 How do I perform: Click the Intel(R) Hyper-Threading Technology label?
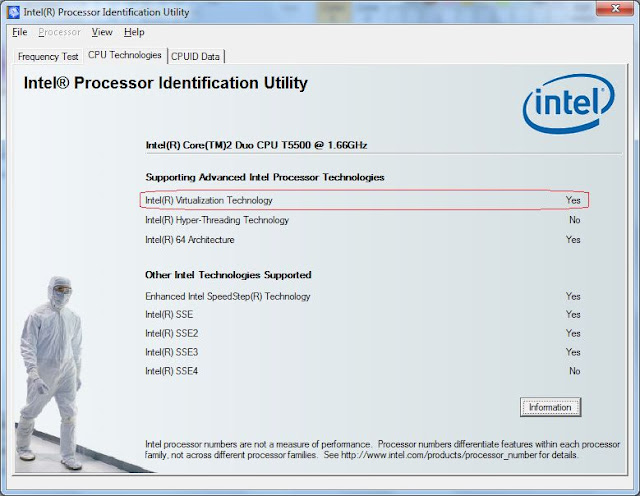217,220
